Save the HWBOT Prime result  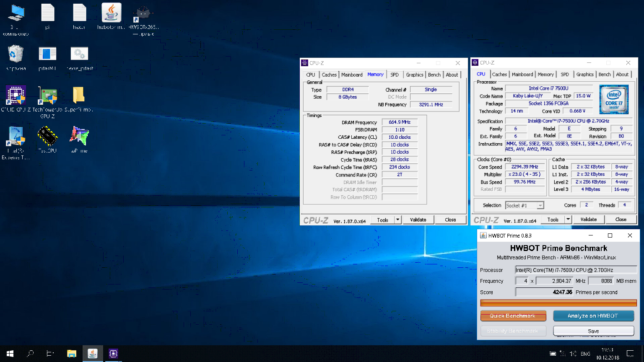(593, 331)
